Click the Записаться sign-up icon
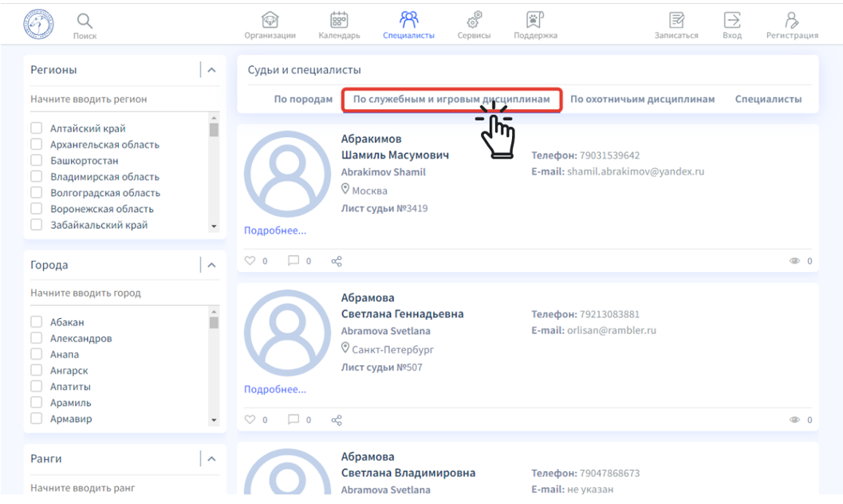Viewport: 843px width, 504px height. point(676,21)
